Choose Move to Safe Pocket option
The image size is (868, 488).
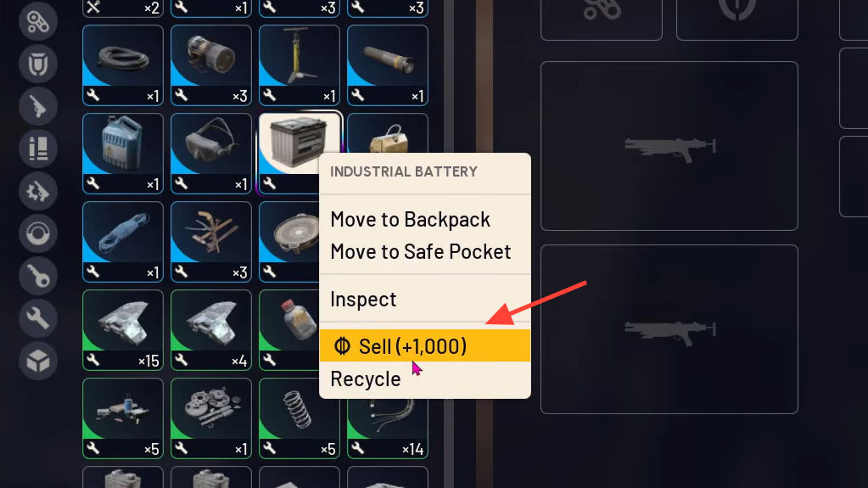pos(421,251)
